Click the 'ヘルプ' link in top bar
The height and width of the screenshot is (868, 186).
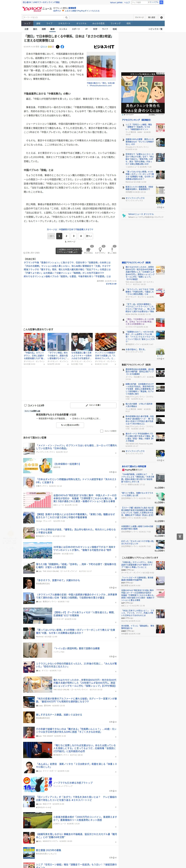coord(127,2)
